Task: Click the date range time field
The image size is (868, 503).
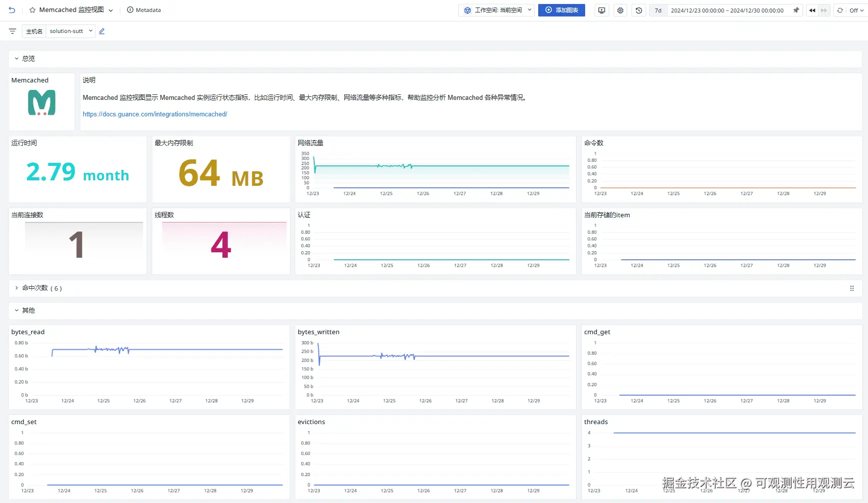Action: [727, 10]
